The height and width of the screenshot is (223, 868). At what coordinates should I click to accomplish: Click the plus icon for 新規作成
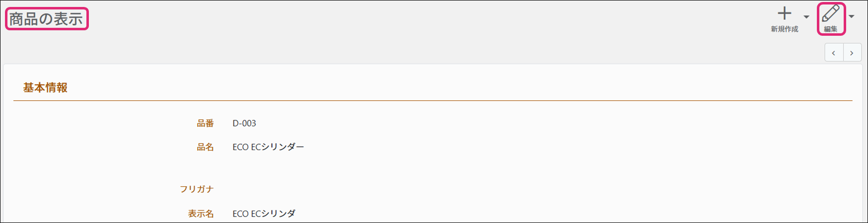click(784, 13)
